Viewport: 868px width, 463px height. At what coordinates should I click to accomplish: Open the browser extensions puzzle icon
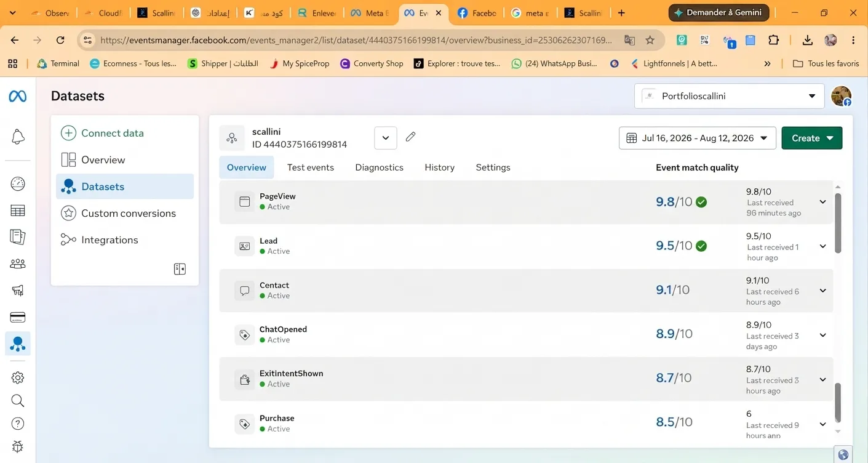pos(773,40)
